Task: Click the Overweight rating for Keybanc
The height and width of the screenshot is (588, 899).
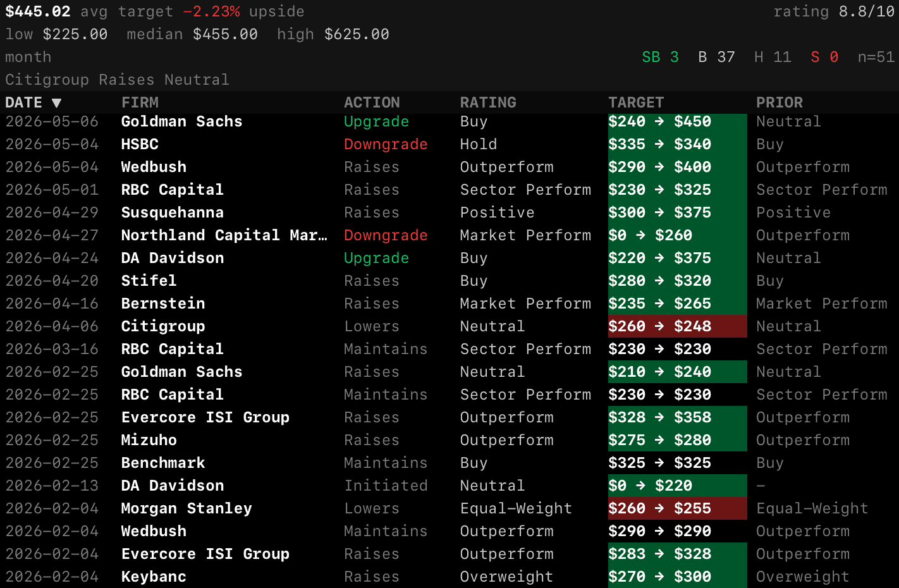Action: point(506,577)
